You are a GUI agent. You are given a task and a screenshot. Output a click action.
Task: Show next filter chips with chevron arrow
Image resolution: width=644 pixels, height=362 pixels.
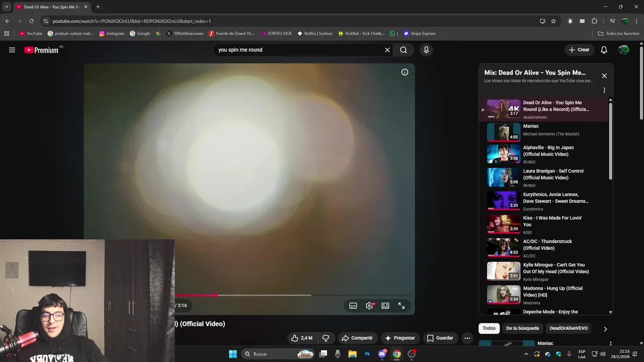(605, 329)
